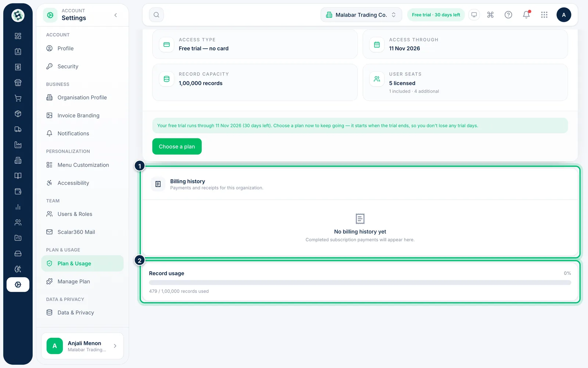Click the Access Type card
This screenshot has width=588, height=368.
click(x=255, y=44)
